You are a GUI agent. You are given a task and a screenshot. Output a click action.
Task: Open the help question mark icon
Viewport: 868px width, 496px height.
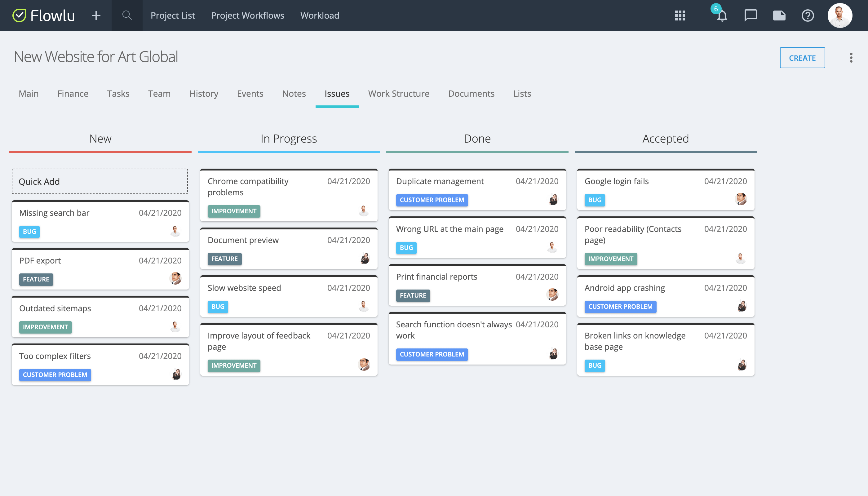click(808, 15)
